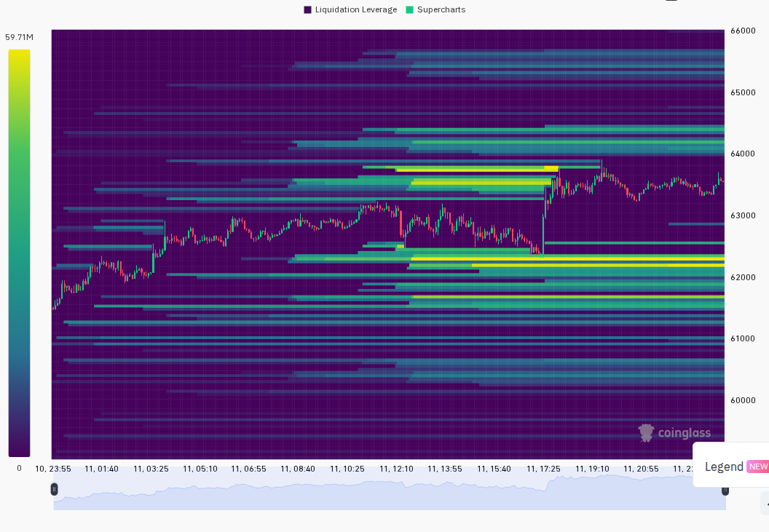769x532 pixels.
Task: Click the 62000 price axis label
Action: point(743,277)
